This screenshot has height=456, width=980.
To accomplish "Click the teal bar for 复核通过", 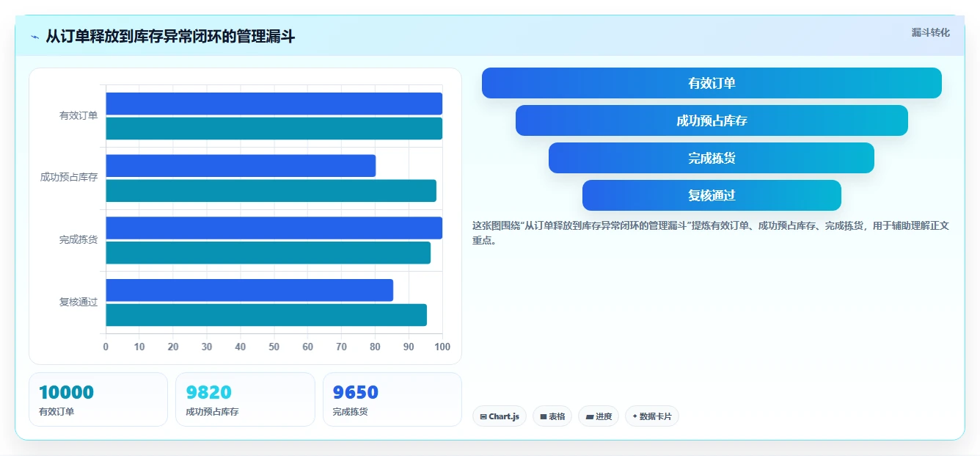I will [x=266, y=315].
